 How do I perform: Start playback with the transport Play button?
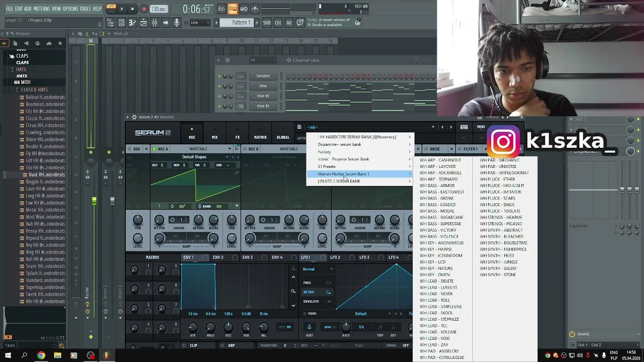[122, 9]
